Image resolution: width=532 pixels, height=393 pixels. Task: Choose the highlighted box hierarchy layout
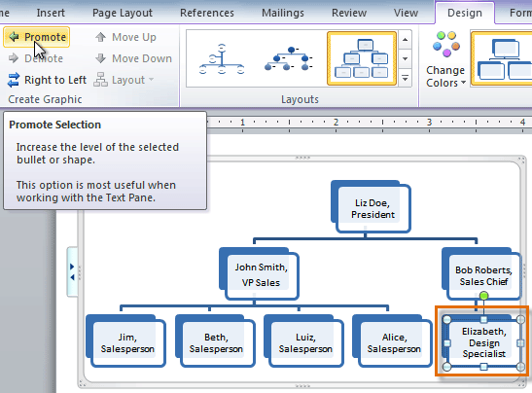pyautogui.click(x=362, y=58)
